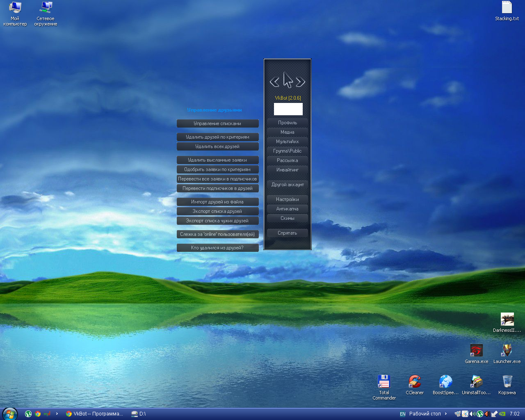Click the Stacking.txt file icon
525x420 pixels.
click(507, 8)
